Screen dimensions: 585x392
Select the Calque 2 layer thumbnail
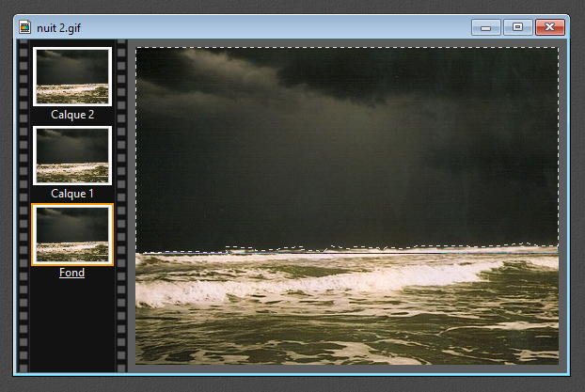[72, 76]
